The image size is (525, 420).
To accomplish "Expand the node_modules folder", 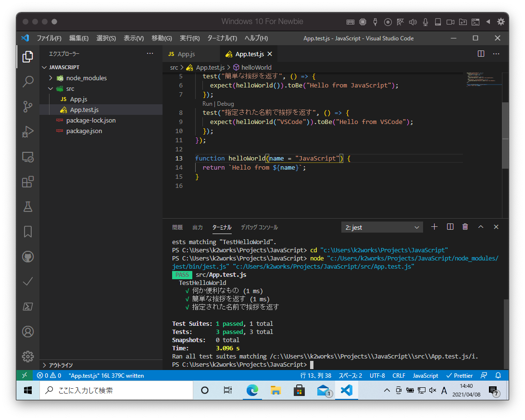I will coord(86,78).
